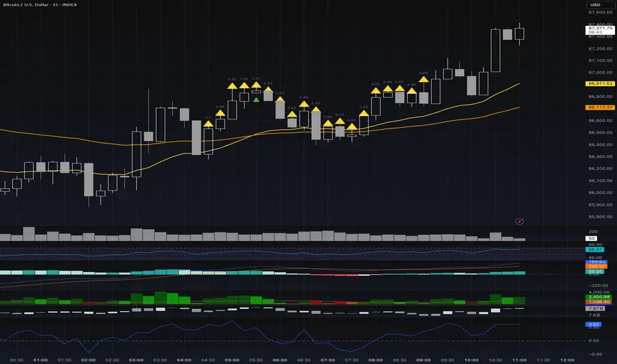Click the white volume label reading 50
Image resolution: width=617 pixels, height=364 pixels.
[591, 238]
